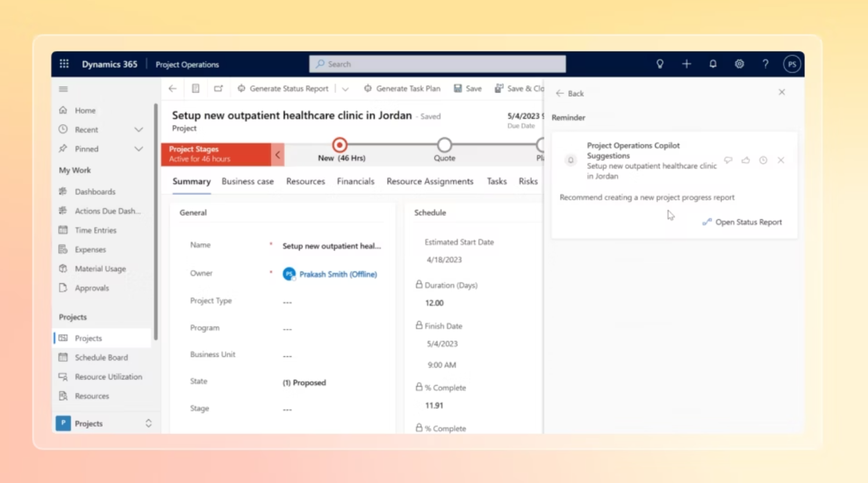Image resolution: width=868 pixels, height=483 pixels.
Task: Click the Search box in header
Action: (437, 64)
